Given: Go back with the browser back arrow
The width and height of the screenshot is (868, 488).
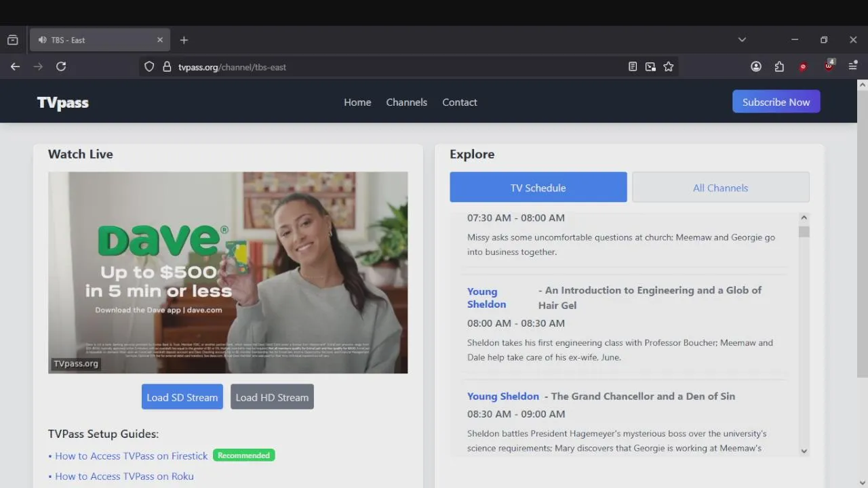Looking at the screenshot, I should (15, 66).
